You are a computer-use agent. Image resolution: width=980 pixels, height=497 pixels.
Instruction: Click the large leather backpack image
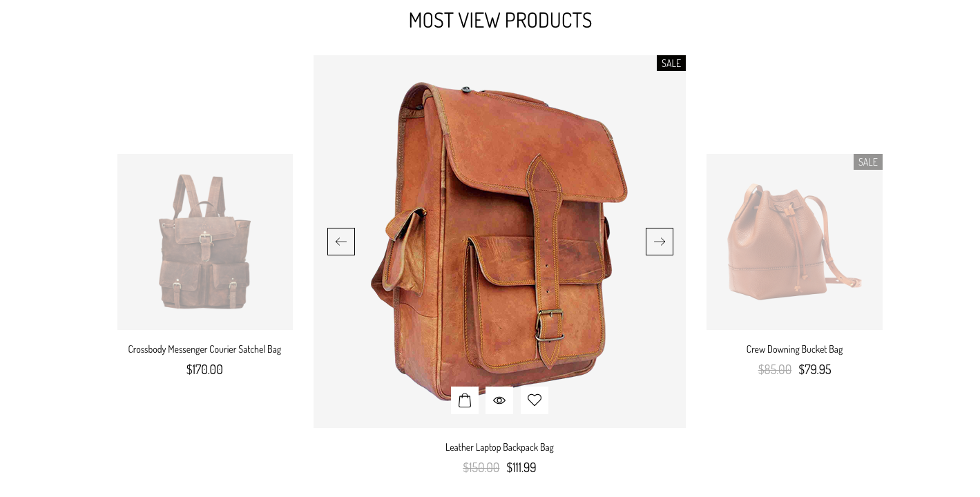[x=499, y=235]
